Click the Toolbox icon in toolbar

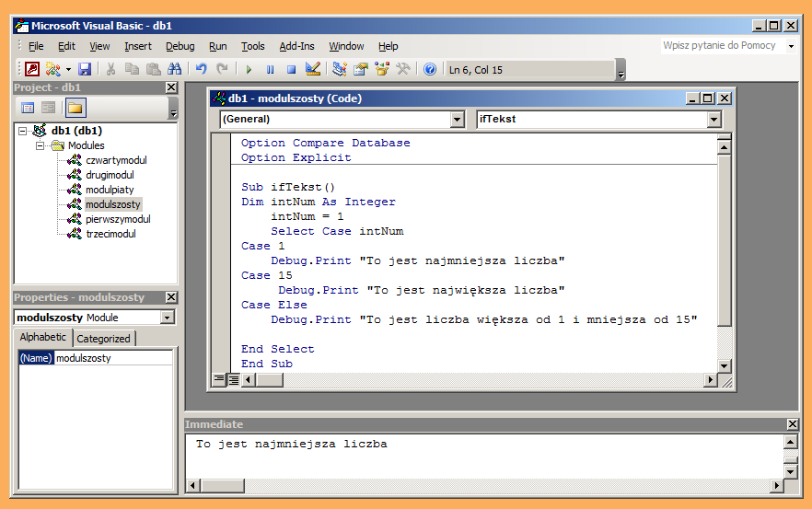(x=403, y=69)
